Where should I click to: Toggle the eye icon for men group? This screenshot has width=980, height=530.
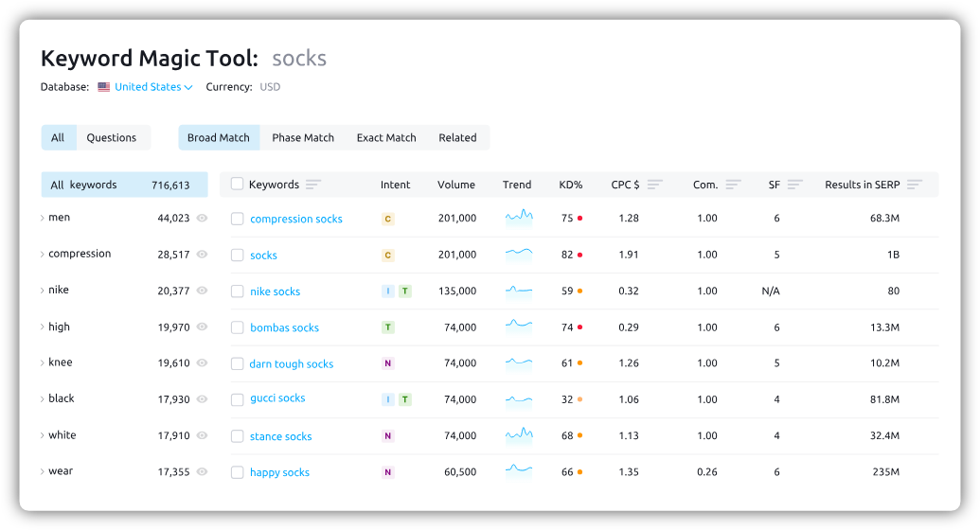pos(202,219)
